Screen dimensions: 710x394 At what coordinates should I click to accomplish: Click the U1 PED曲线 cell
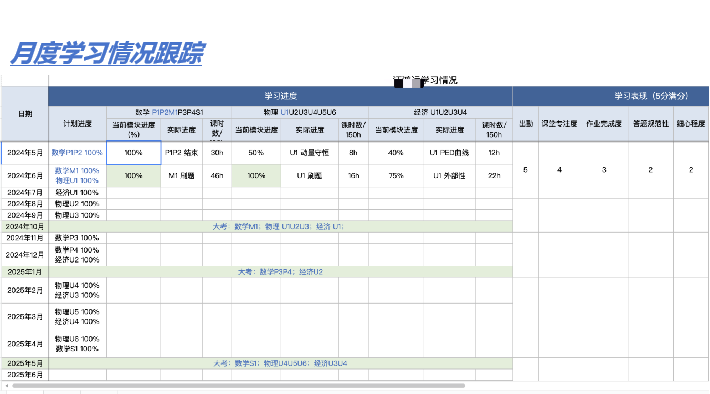[449, 153]
